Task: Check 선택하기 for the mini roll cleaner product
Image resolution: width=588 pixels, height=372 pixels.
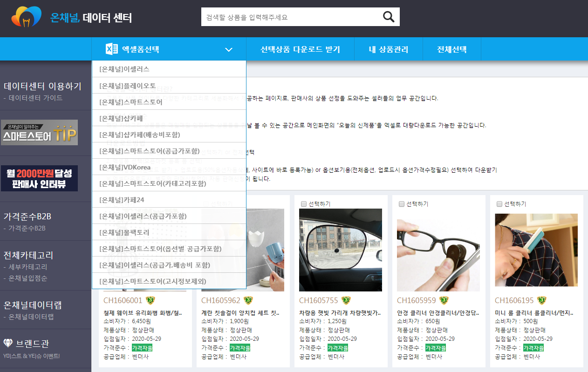Action: [x=499, y=204]
